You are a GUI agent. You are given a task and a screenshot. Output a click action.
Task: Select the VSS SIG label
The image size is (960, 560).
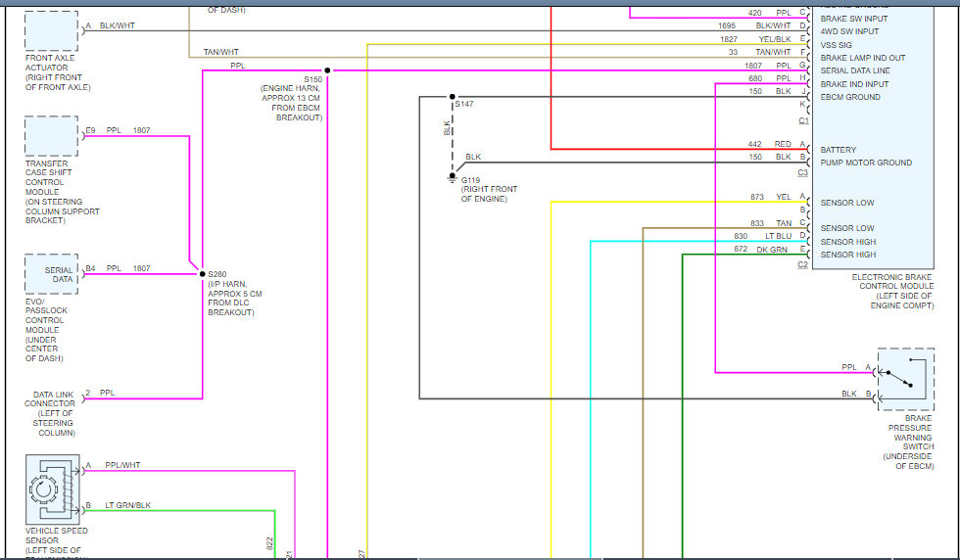pos(836,45)
